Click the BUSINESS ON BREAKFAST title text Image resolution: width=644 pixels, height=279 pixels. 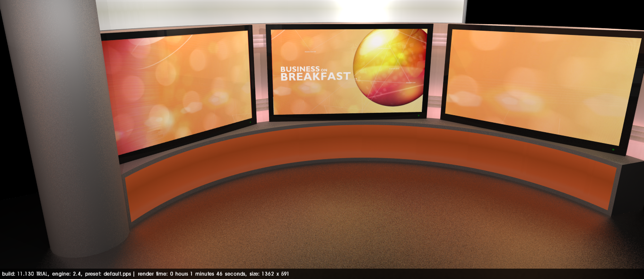315,73
